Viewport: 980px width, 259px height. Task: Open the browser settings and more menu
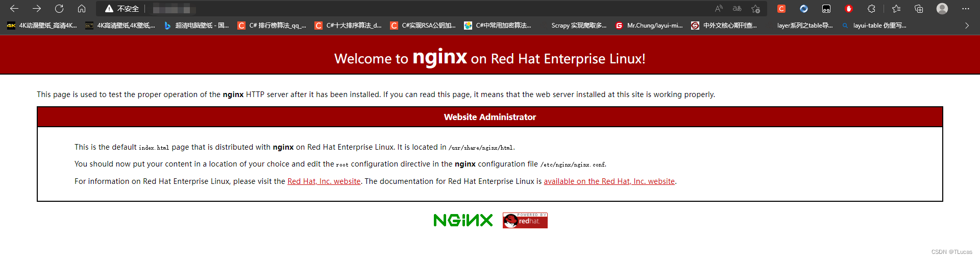(966, 9)
